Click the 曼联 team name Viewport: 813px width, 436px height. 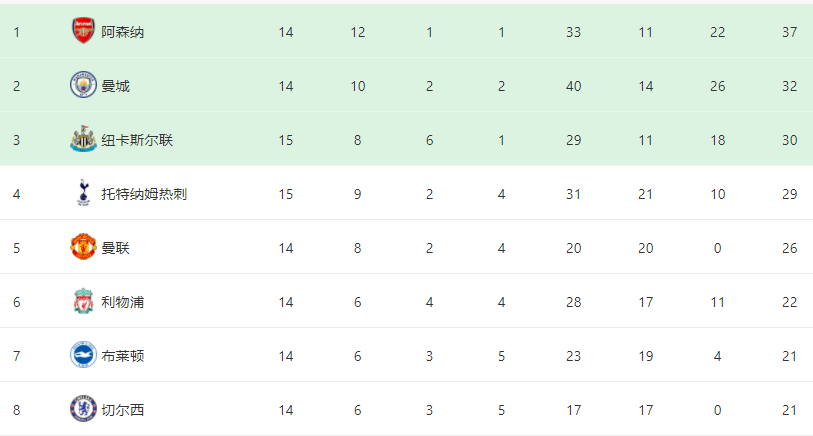pos(115,248)
